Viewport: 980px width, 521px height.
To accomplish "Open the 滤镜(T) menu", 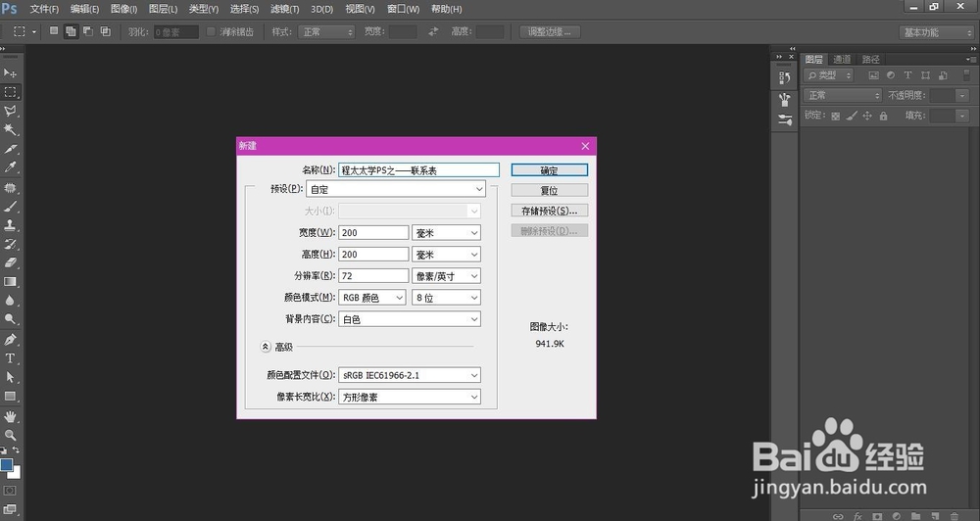I will pos(284,9).
